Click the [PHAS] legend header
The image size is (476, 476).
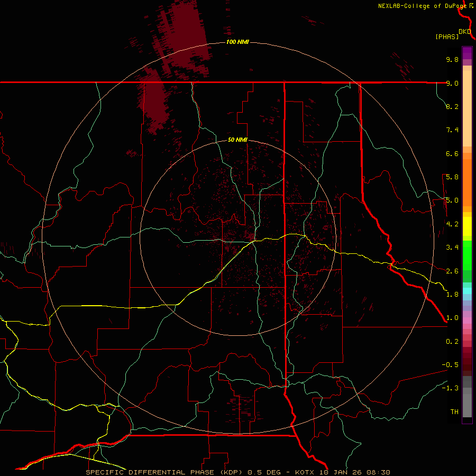click(447, 37)
